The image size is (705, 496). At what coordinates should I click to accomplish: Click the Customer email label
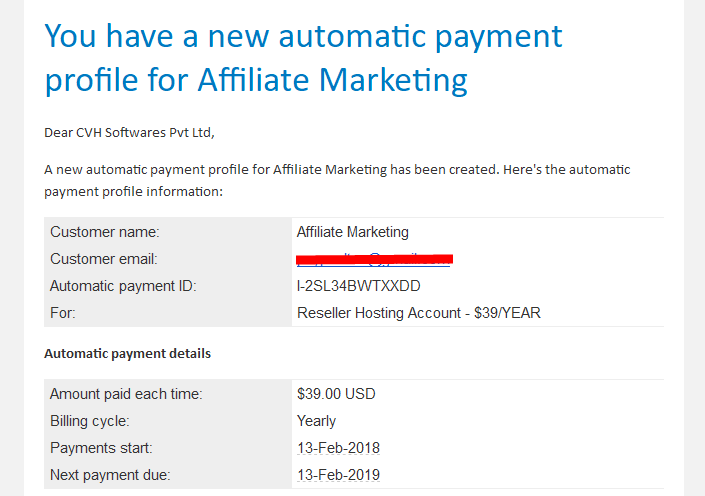tap(104, 259)
